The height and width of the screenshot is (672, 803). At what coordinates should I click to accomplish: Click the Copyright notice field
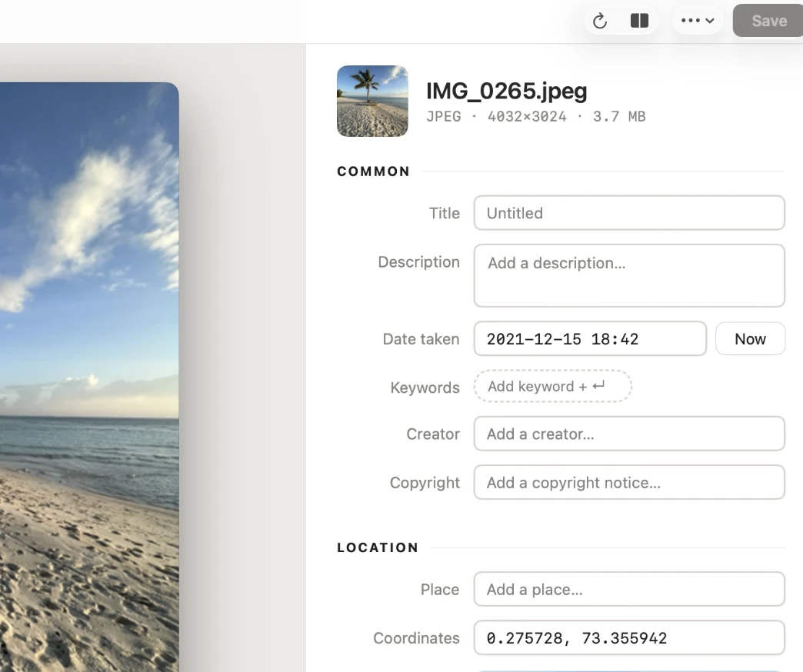point(629,483)
